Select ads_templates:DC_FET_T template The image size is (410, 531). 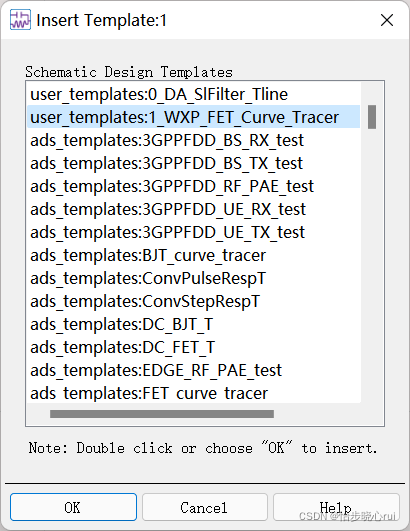(193, 347)
